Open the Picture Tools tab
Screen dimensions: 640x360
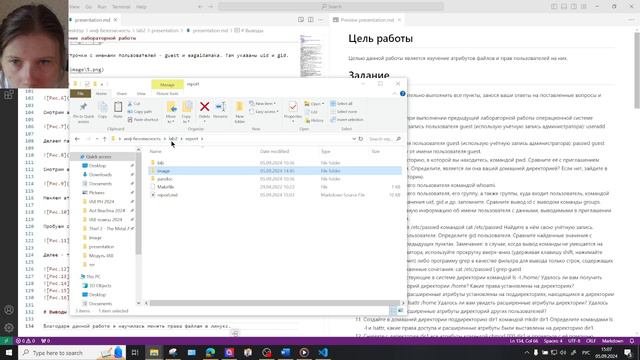[167, 93]
